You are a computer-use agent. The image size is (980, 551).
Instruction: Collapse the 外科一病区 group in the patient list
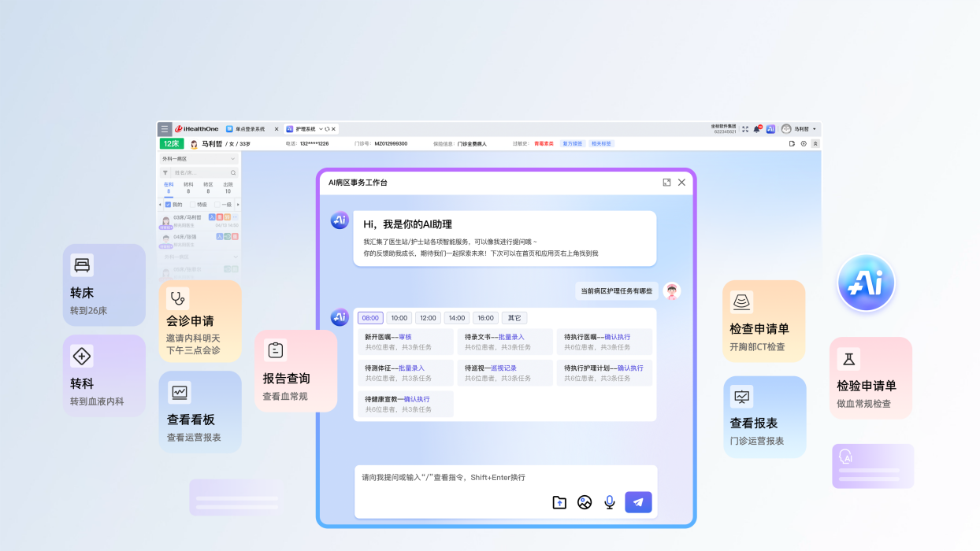235,257
